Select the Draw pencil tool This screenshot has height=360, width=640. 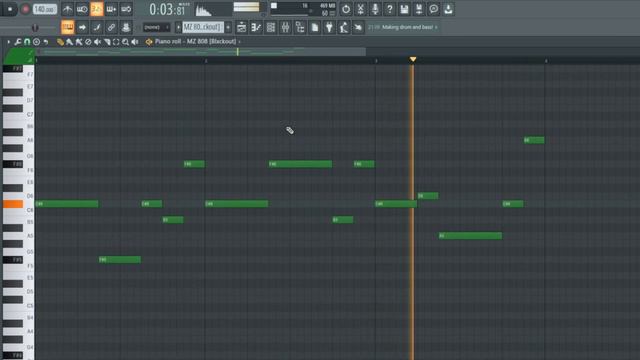(x=60, y=42)
